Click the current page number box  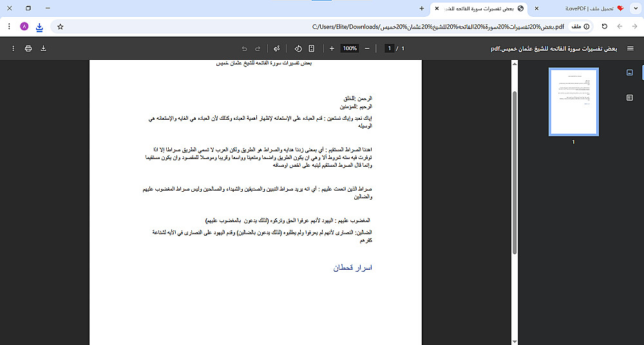[x=389, y=48]
